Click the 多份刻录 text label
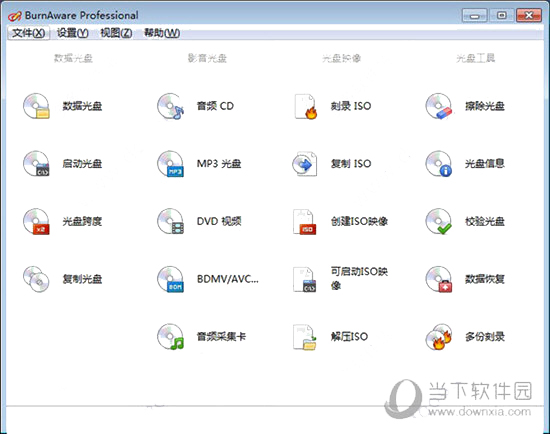This screenshot has height=434, width=550. pyautogui.click(x=485, y=336)
